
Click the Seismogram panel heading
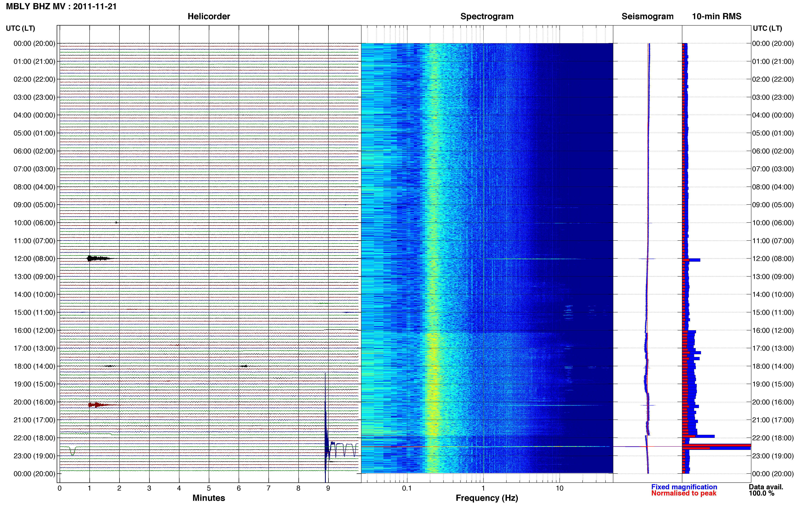(647, 16)
